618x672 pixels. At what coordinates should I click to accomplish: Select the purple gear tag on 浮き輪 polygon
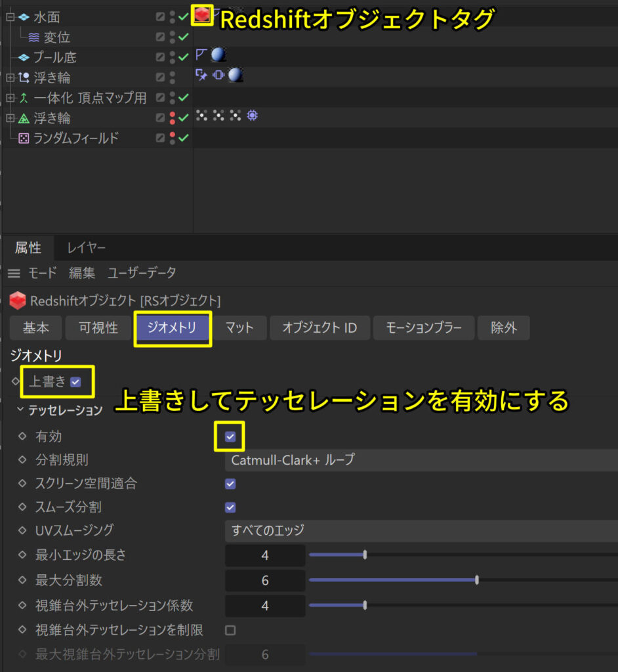[253, 115]
